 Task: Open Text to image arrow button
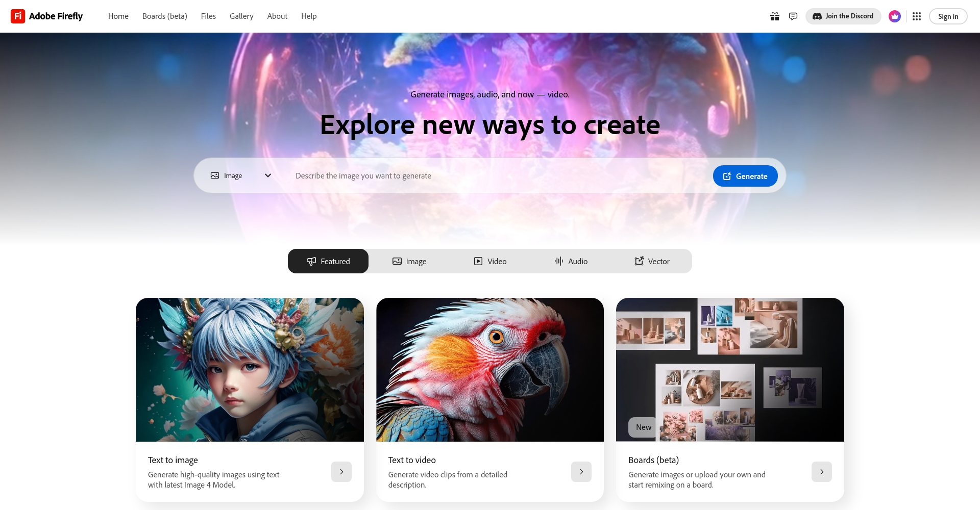pyautogui.click(x=341, y=472)
